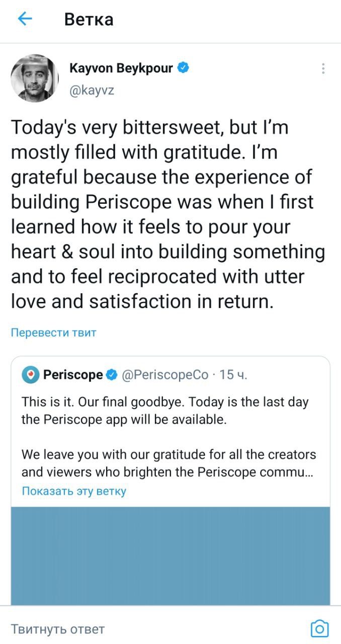
Task: Click the "Перевести твит" translate link
Action: [53, 333]
